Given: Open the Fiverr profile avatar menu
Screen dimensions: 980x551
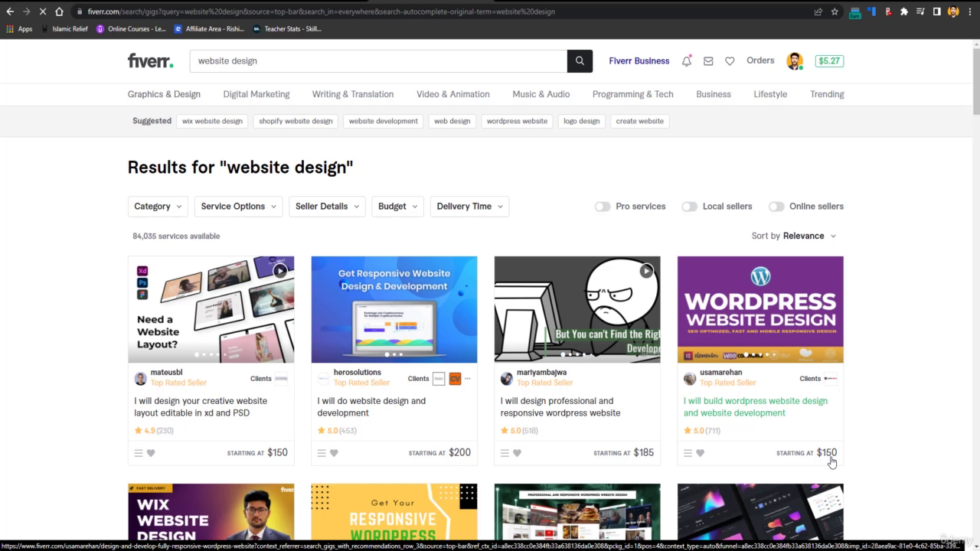Looking at the screenshot, I should [795, 61].
